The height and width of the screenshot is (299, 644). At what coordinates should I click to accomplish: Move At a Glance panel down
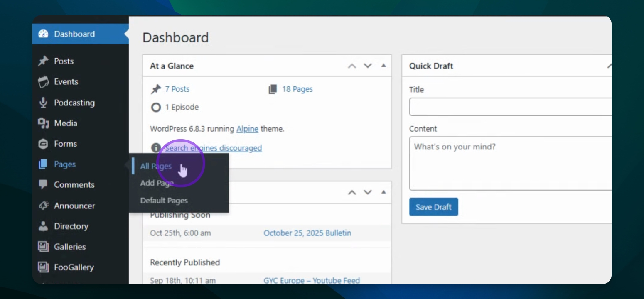point(367,66)
